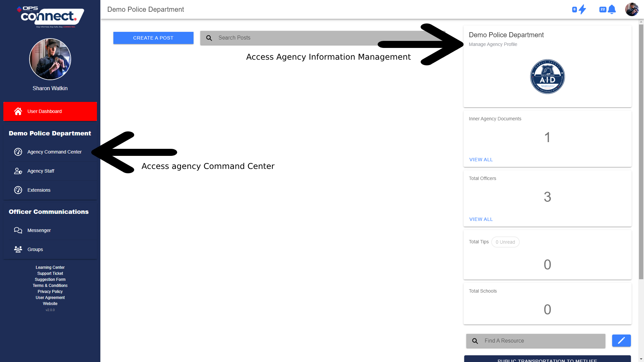
Task: Click the lightning bolt alerts icon
Action: [x=582, y=9]
